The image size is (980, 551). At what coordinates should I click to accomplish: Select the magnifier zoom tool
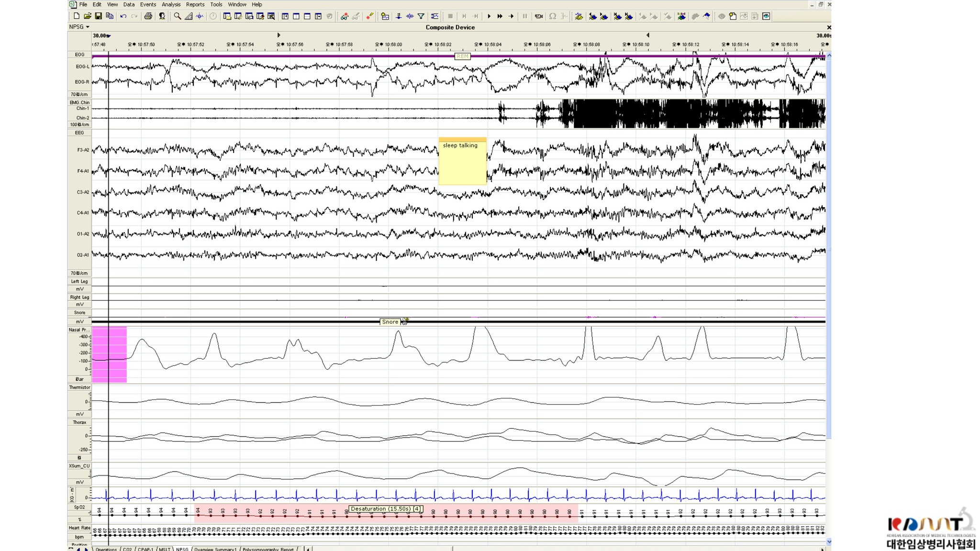(178, 16)
